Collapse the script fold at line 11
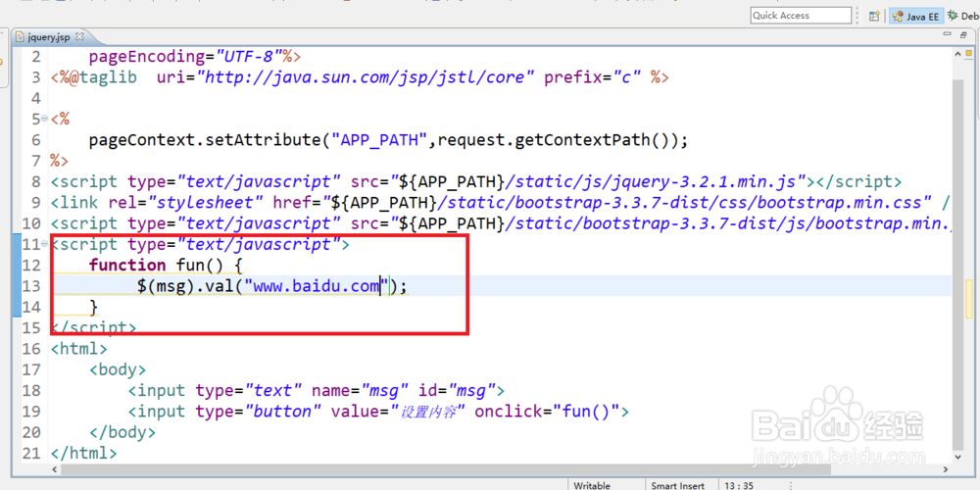 coord(44,244)
